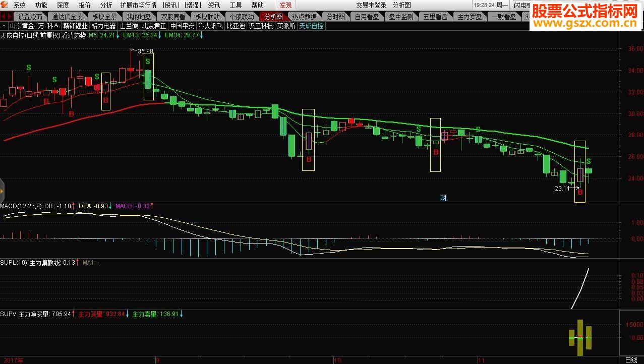
Task: Open the 增强 menu
Action: [192, 5]
